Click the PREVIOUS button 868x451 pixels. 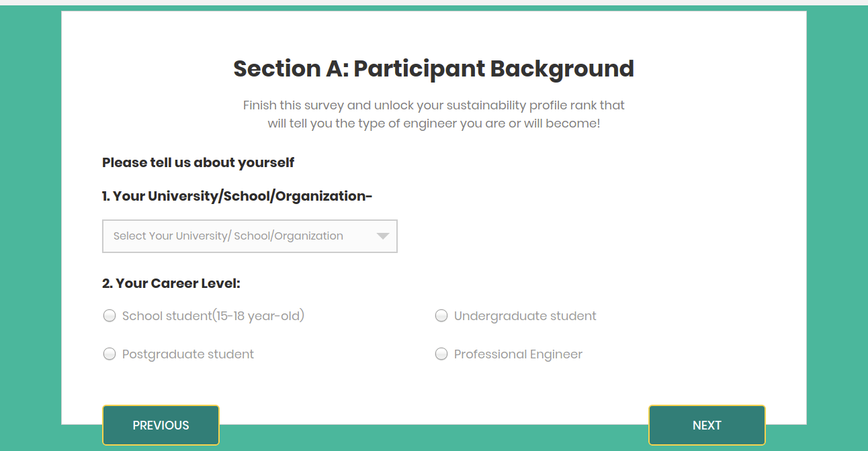(x=161, y=425)
